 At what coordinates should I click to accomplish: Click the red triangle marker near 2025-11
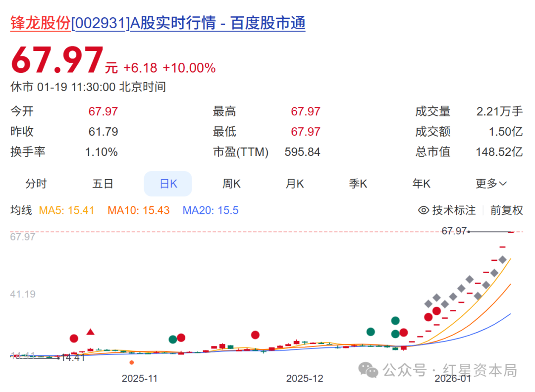click(x=91, y=332)
